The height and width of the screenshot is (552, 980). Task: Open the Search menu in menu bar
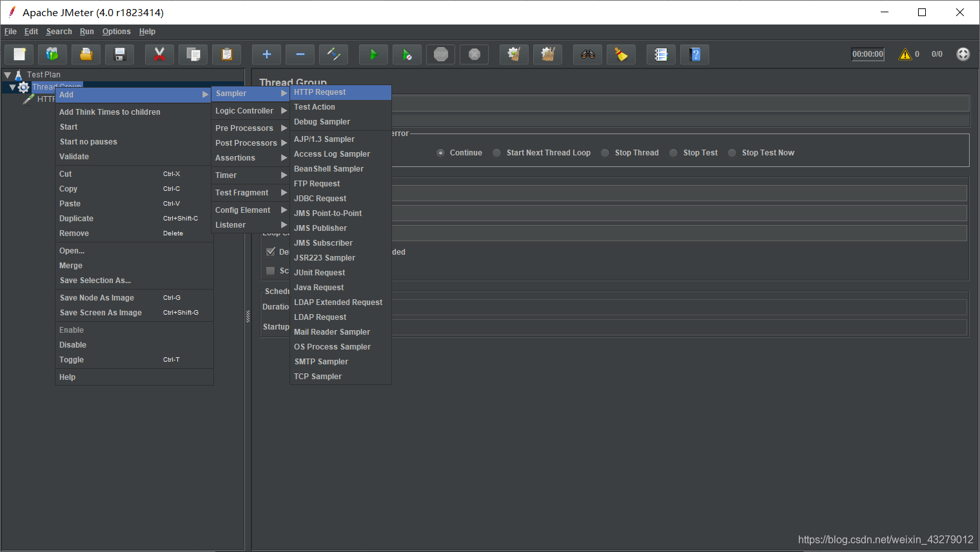point(59,32)
